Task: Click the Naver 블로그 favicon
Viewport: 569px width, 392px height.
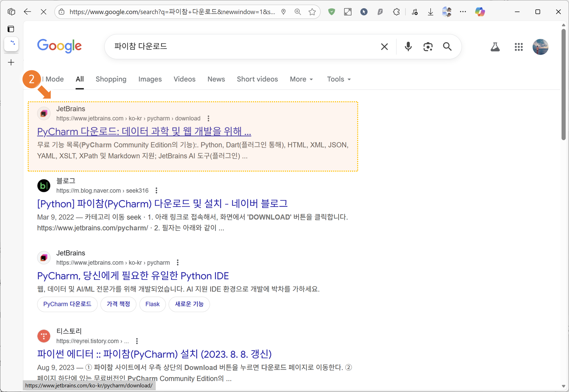Action: pyautogui.click(x=44, y=186)
